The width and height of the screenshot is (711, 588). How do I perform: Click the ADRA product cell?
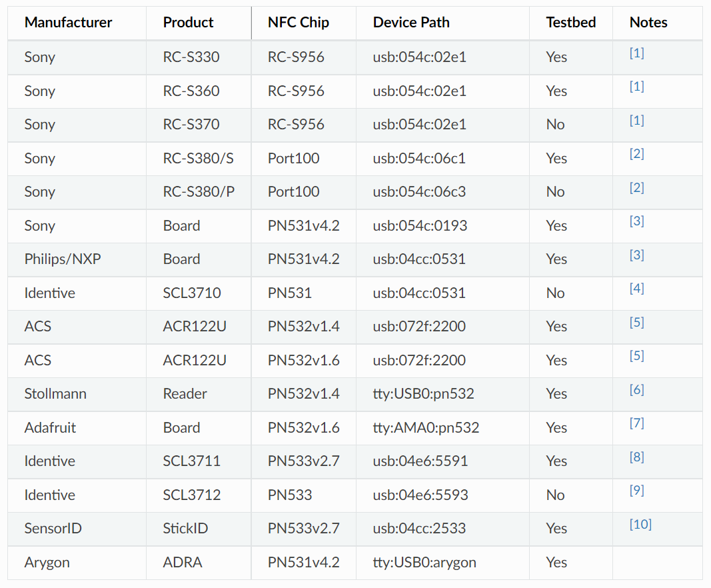coord(183,563)
